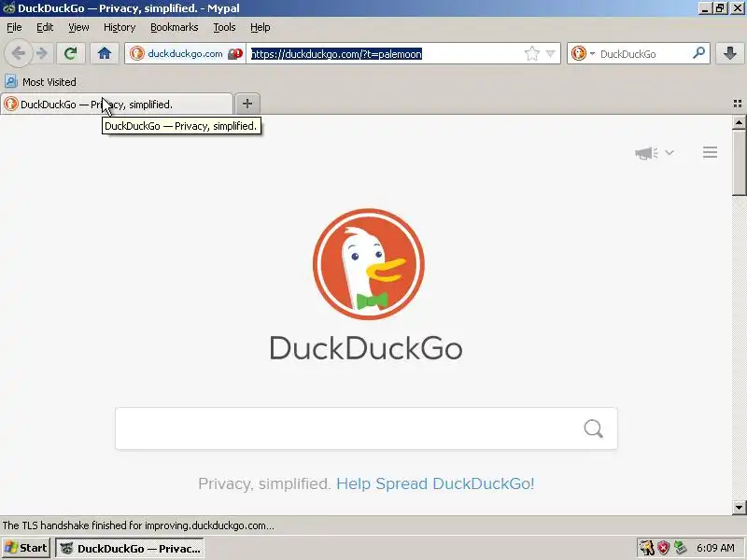Viewport: 747px width, 560px height.
Task: Click the search magnifier in the page search box
Action: pos(593,428)
